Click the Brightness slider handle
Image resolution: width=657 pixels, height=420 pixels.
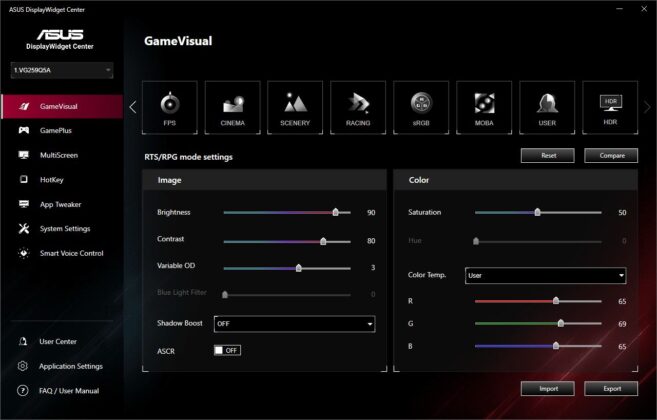point(335,212)
